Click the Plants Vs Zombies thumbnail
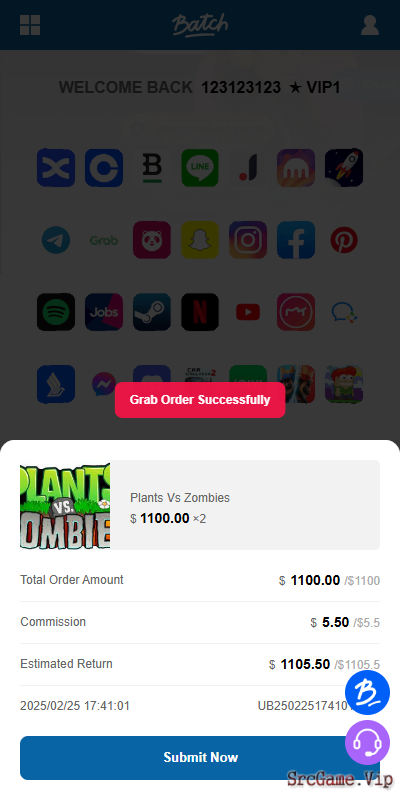This screenshot has width=400, height=794. click(65, 505)
